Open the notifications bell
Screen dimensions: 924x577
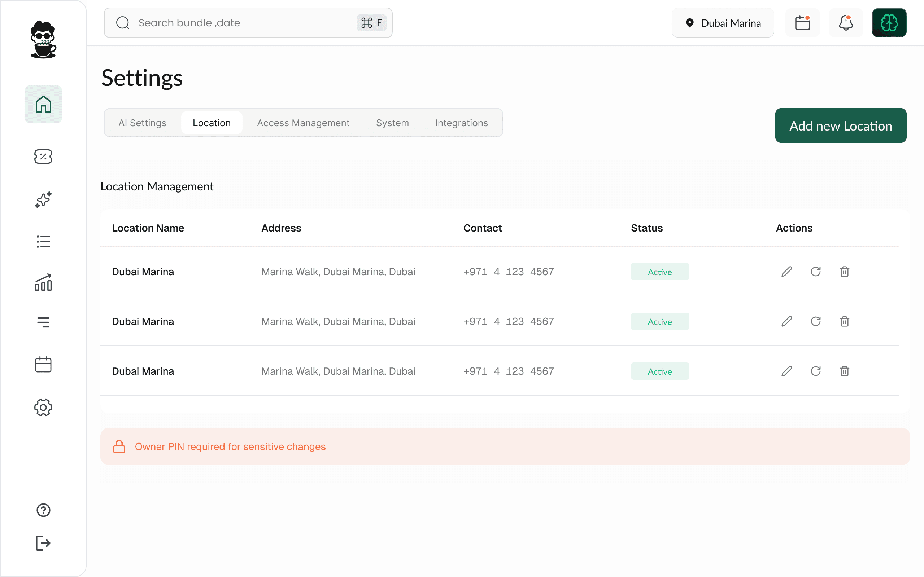tap(846, 23)
